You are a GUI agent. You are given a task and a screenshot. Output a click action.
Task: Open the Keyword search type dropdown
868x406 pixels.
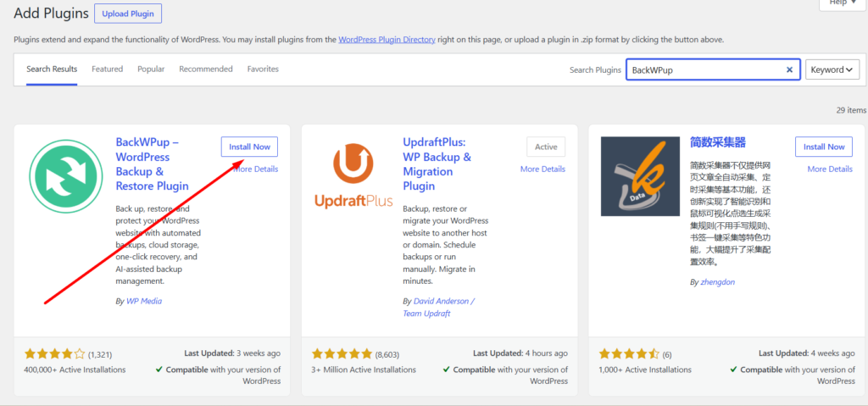click(x=832, y=70)
